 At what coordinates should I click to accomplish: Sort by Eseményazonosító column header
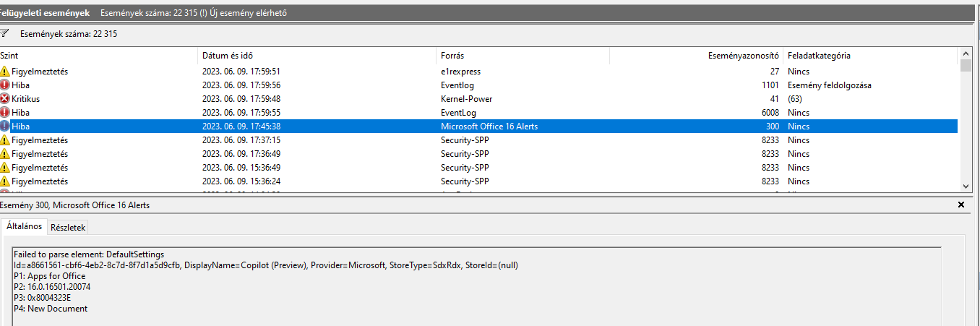tap(696, 56)
